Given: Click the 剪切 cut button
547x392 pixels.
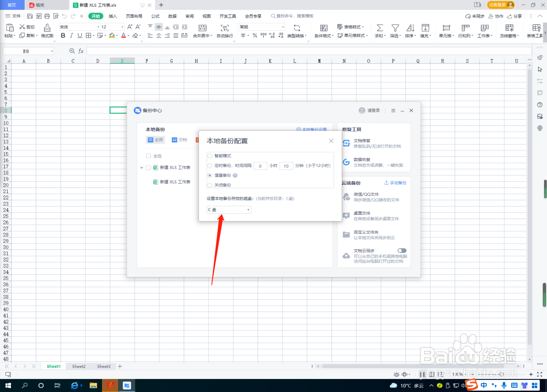Looking at the screenshot, I should [x=27, y=27].
